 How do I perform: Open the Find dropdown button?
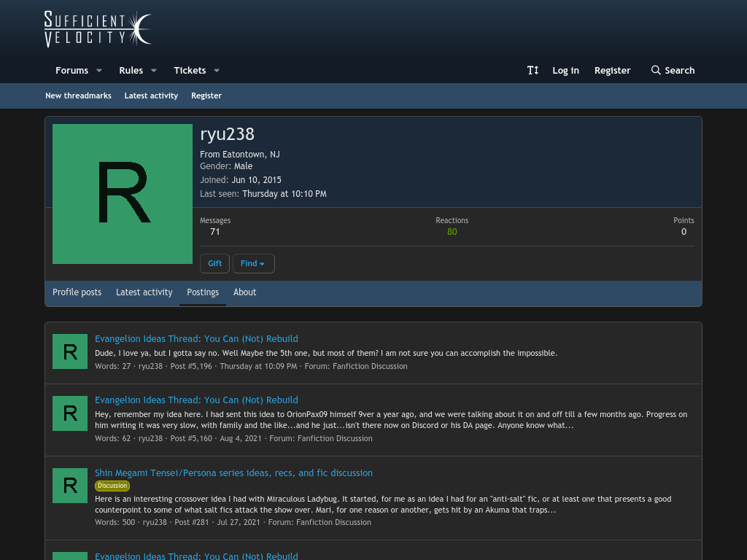pyautogui.click(x=253, y=263)
